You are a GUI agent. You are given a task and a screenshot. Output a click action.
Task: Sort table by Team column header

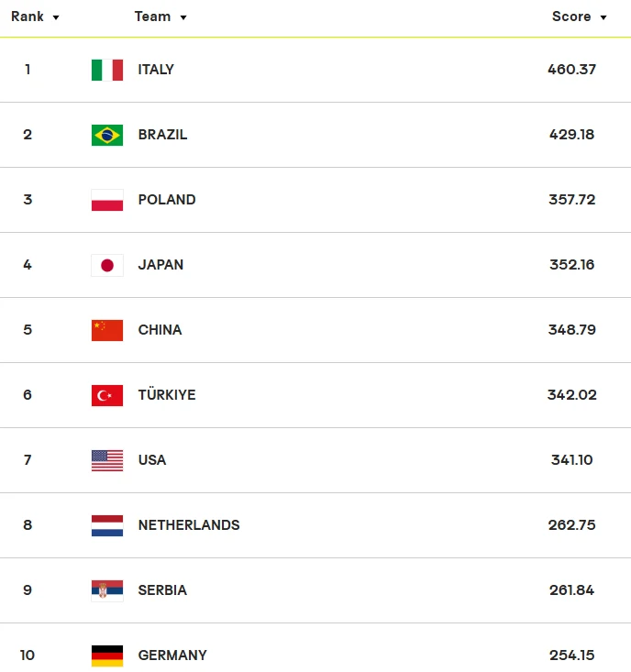click(x=152, y=17)
